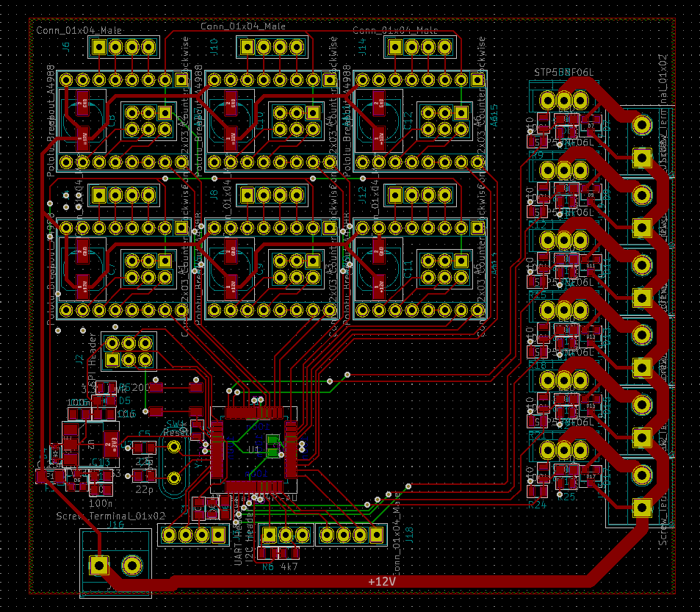Click Conn_01x04_Male label above J10
This screenshot has height=612, width=700.
click(x=243, y=26)
